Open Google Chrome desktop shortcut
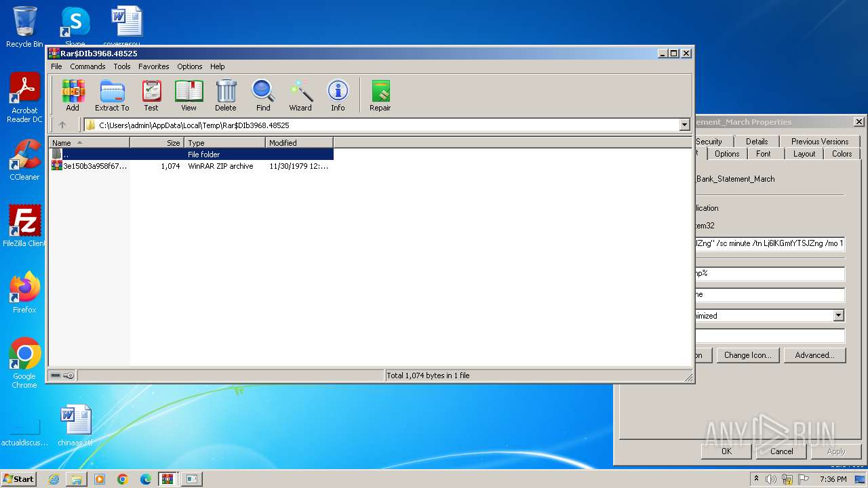Image resolution: width=868 pixels, height=488 pixels. coord(24,363)
